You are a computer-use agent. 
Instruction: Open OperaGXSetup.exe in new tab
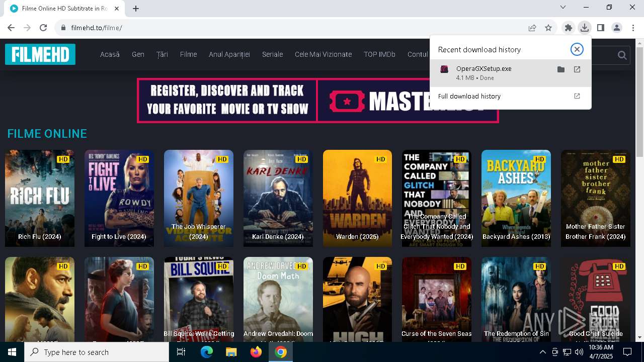click(x=577, y=69)
